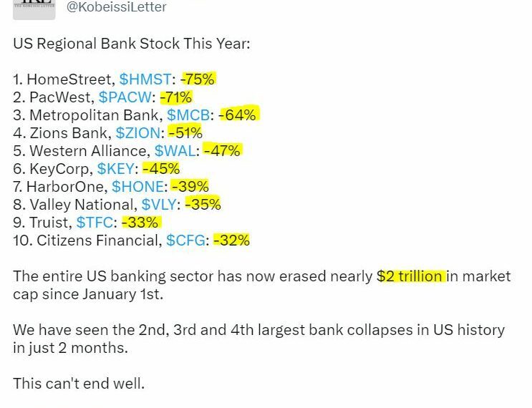The width and height of the screenshot is (532, 408).
Task: Click the $PACW ticker link
Action: click(125, 97)
